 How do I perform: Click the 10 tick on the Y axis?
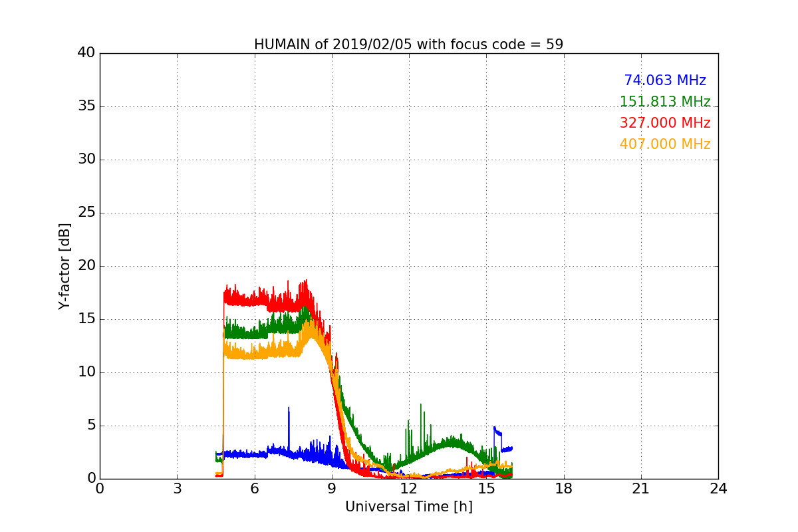(86, 372)
